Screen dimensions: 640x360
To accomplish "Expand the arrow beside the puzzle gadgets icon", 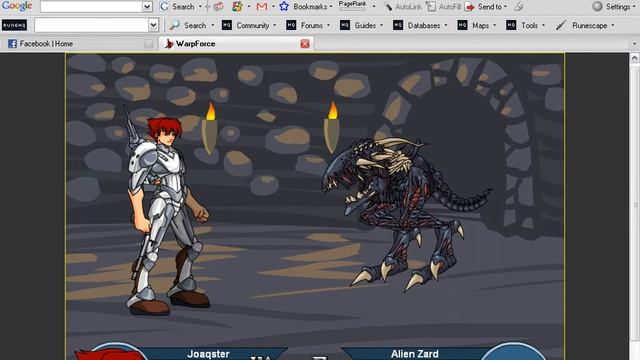I will [249, 7].
